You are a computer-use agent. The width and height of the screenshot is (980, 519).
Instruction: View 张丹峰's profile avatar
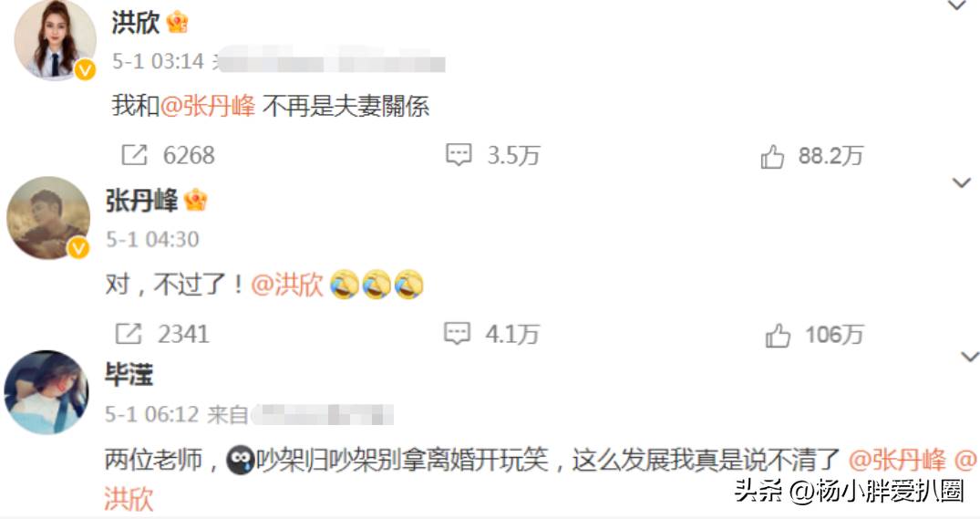point(48,218)
